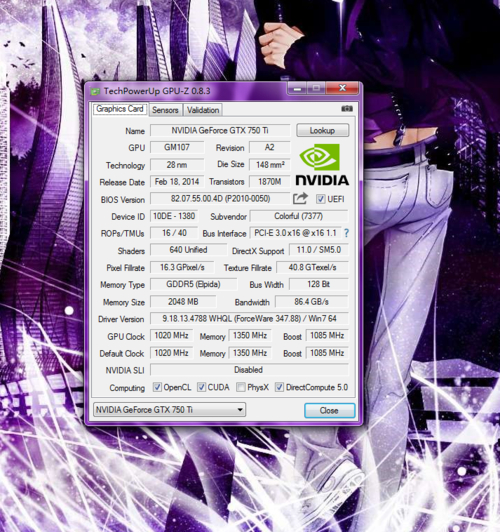Screen dimensions: 500x532
Task: Click the Bus Interface field PCI-E 3.0 x16
Action: click(x=295, y=233)
